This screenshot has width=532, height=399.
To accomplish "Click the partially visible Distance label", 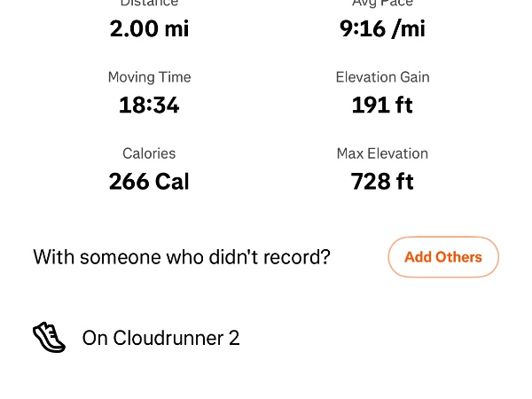I will (149, 4).
